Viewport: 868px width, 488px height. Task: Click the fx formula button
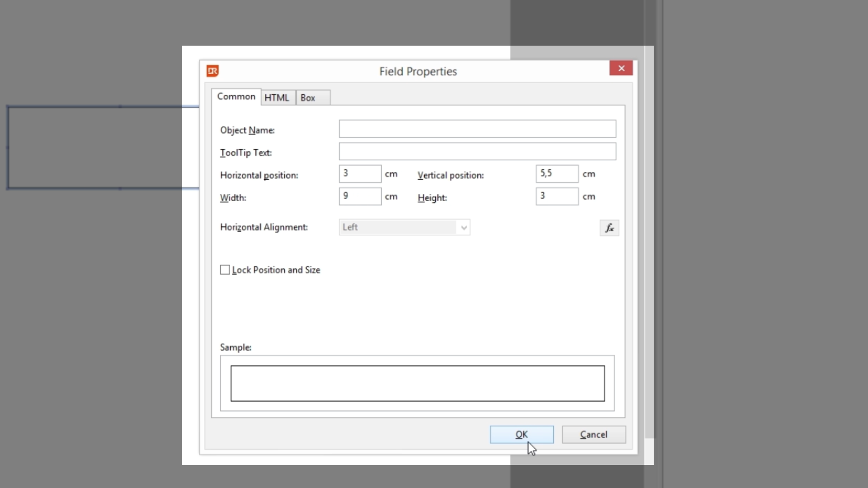(x=609, y=228)
